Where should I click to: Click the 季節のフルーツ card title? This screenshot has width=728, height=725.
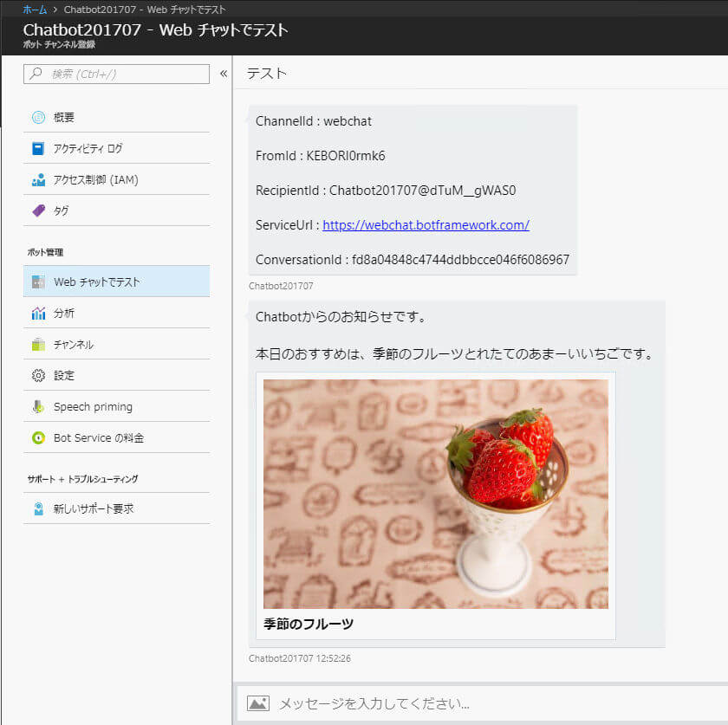(309, 624)
